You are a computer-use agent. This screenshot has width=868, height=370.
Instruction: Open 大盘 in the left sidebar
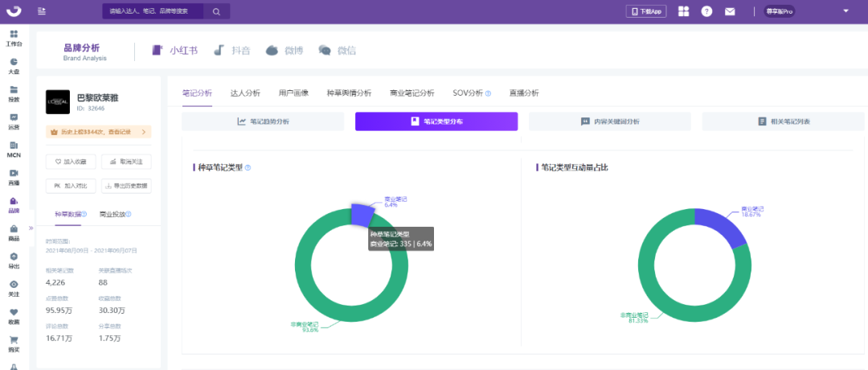(14, 66)
